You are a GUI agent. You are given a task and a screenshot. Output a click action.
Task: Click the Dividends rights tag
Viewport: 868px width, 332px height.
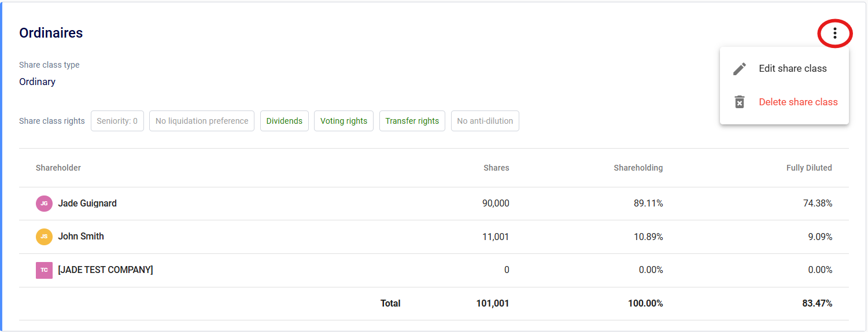284,121
